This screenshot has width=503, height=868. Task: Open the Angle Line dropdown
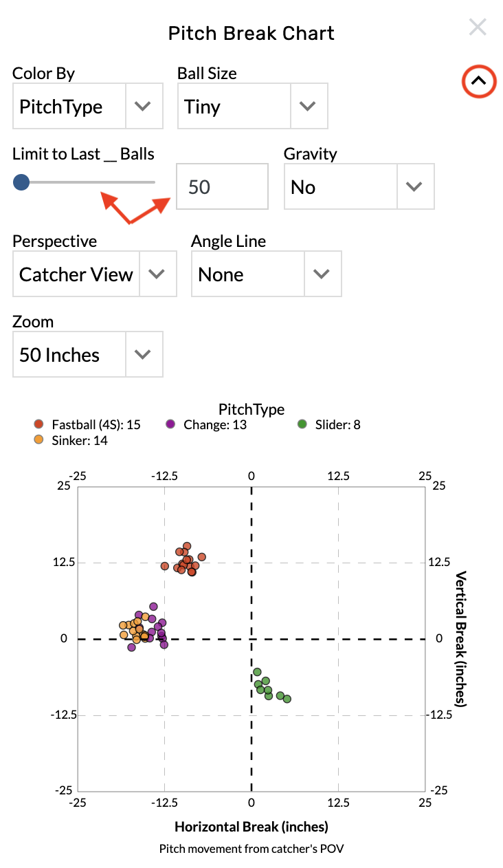coord(266,274)
